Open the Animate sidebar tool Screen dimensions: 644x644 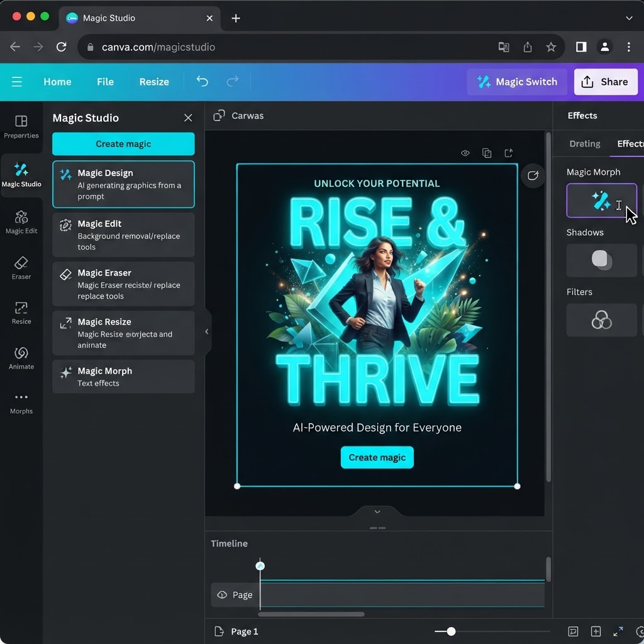click(21, 358)
